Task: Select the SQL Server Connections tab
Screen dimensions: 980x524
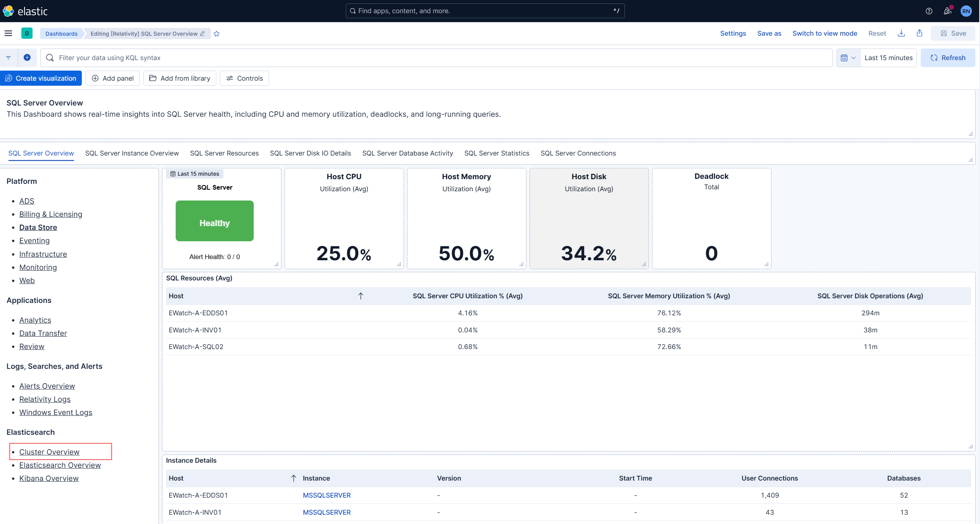Action: click(x=578, y=153)
